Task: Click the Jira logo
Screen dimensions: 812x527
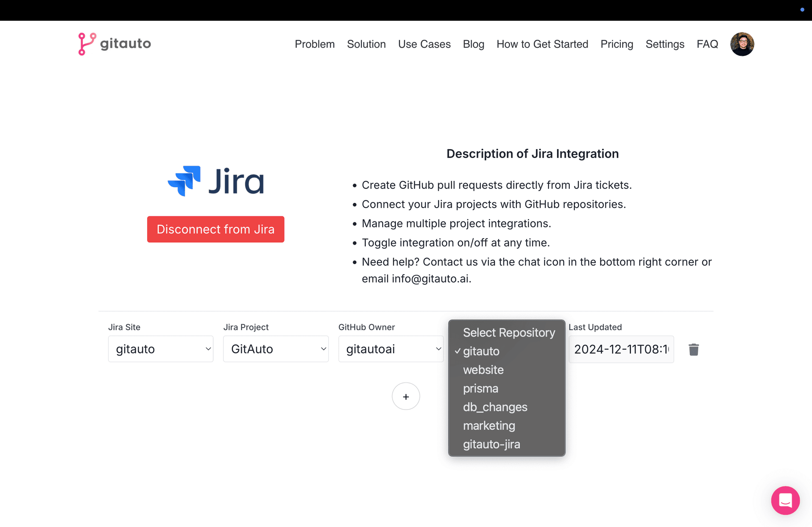Action: (216, 181)
